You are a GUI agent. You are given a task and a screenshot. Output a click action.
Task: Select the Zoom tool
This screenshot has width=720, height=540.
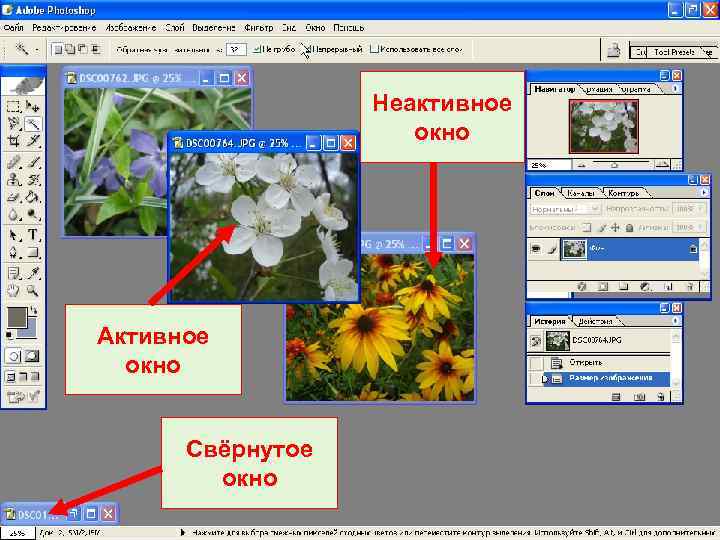33,290
